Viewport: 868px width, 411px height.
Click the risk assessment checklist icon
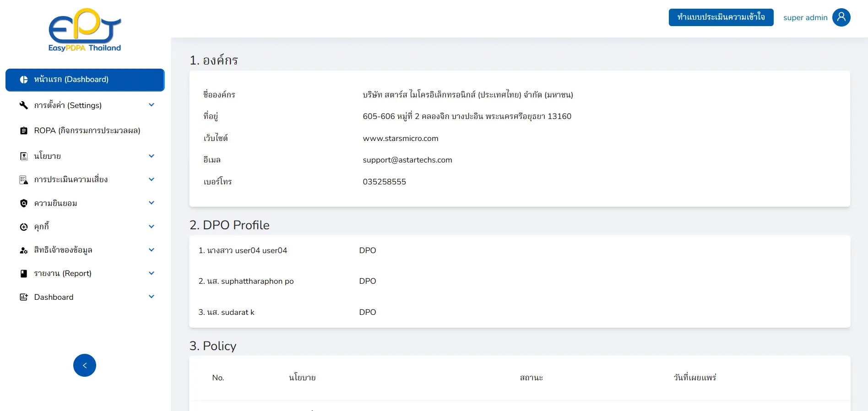pos(24,180)
